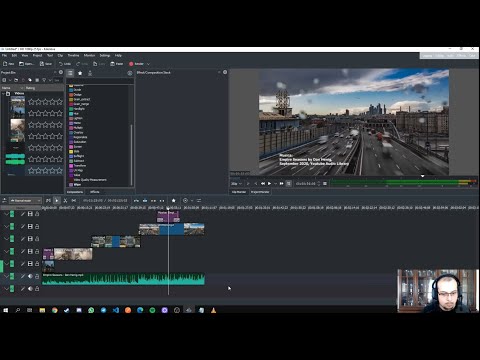The width and height of the screenshot is (480, 360).
Task: Hide the fourth video track with purple title clip
Action: [x=30, y=251]
